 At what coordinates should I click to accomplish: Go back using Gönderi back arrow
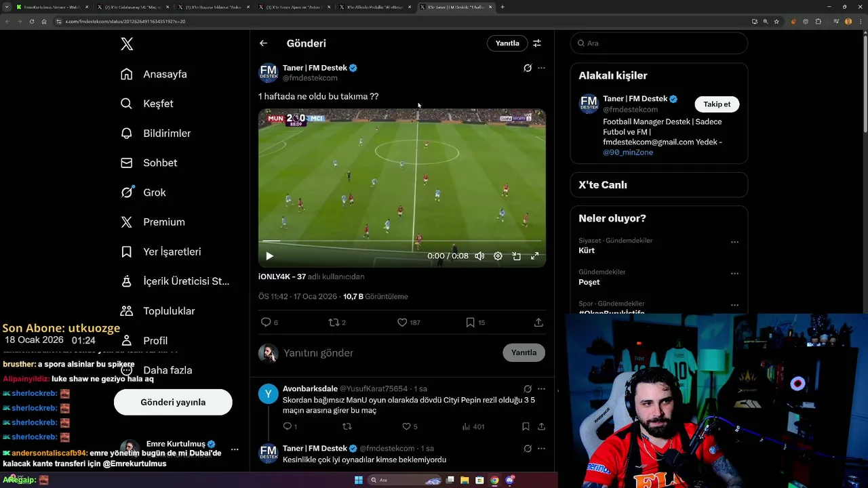(x=264, y=43)
